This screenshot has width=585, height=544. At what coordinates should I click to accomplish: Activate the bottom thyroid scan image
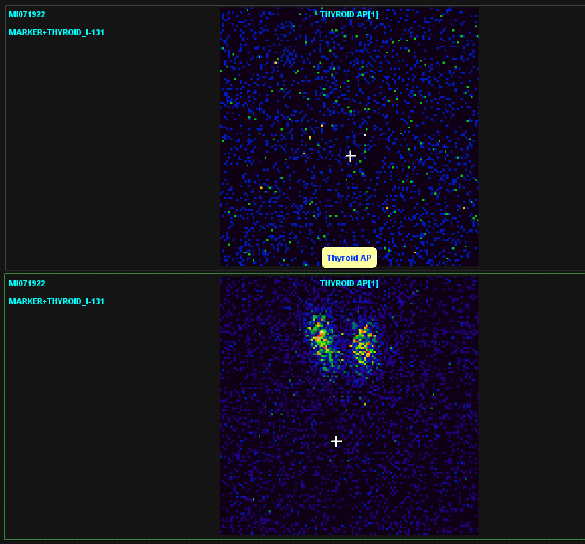pyautogui.click(x=349, y=406)
